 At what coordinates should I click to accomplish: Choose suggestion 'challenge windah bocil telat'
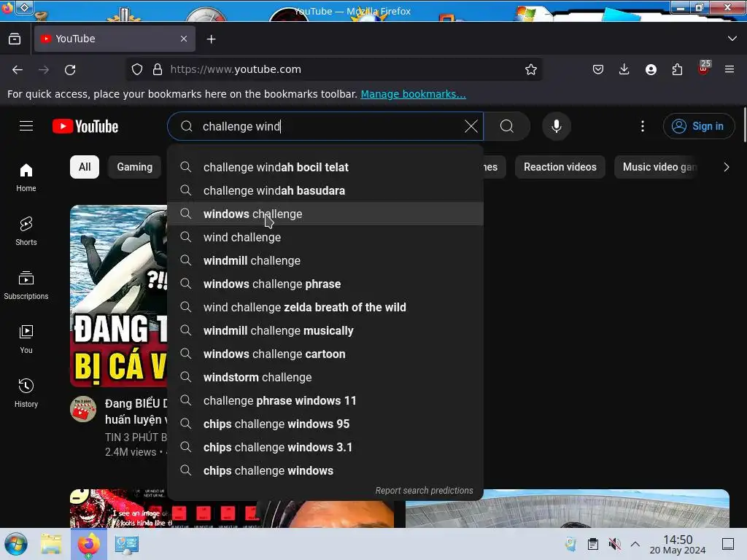point(325,167)
